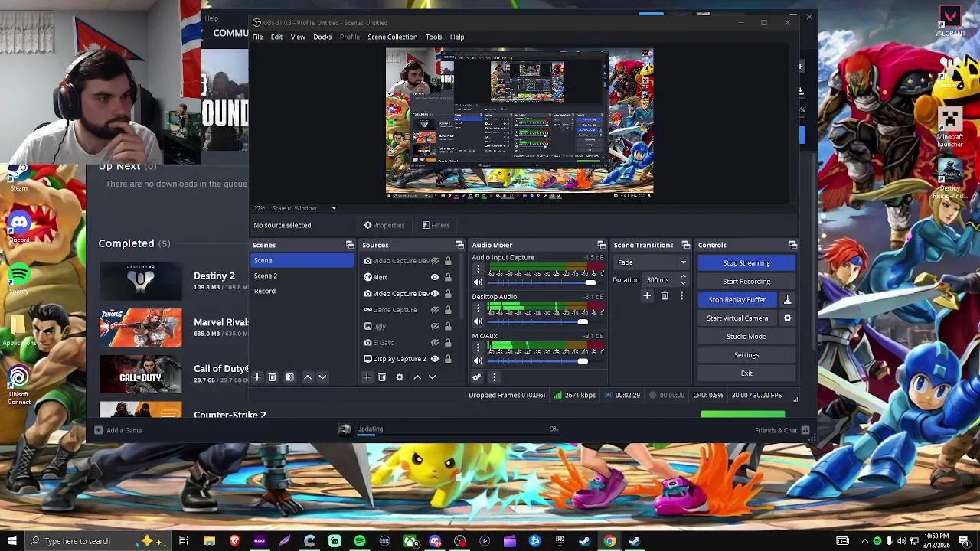Image resolution: width=980 pixels, height=551 pixels.
Task: Open virtual camera settings gear
Action: [x=787, y=318]
